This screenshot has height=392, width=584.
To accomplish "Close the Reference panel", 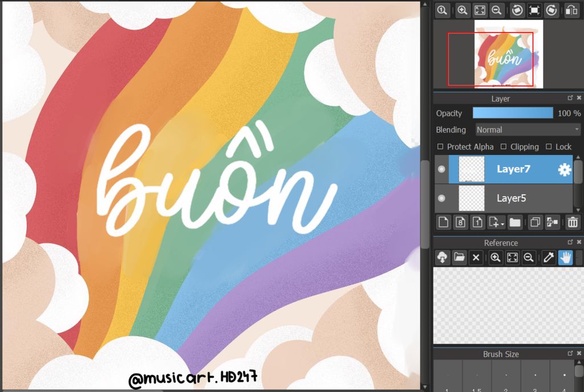I will pyautogui.click(x=579, y=242).
